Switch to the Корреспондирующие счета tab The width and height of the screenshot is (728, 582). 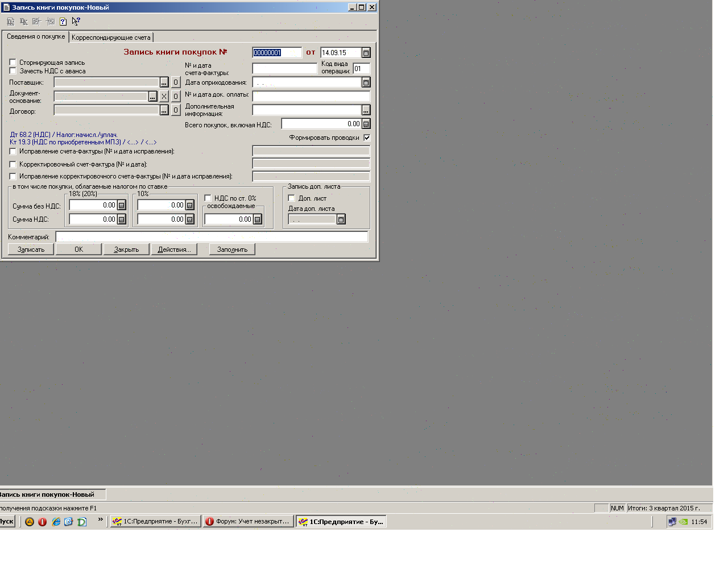111,38
